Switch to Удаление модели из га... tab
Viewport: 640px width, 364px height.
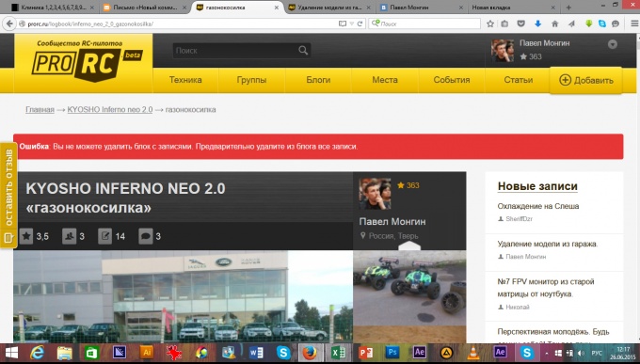329,8
